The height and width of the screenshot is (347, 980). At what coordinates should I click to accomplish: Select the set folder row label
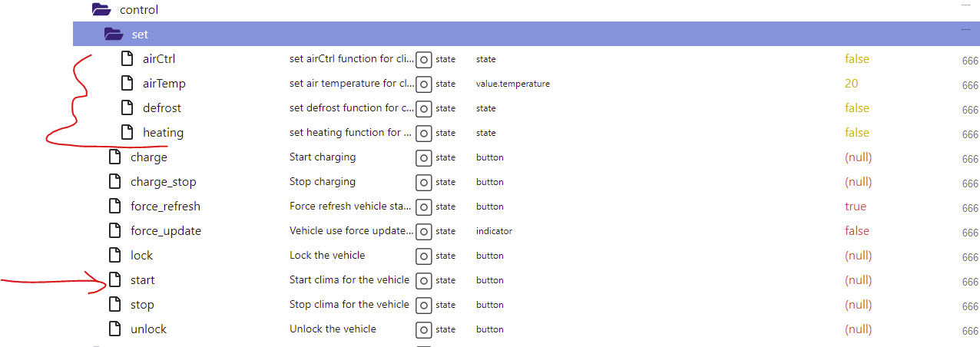point(141,35)
